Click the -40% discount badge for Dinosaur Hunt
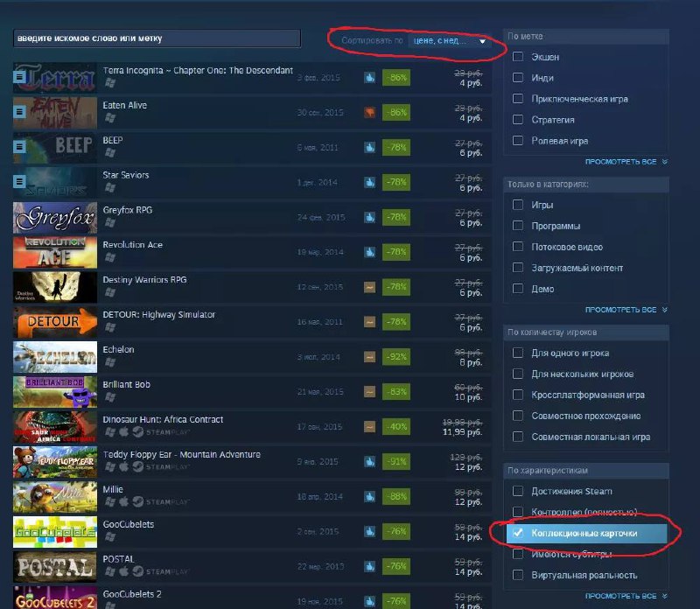Image resolution: width=700 pixels, height=609 pixels. [x=396, y=427]
